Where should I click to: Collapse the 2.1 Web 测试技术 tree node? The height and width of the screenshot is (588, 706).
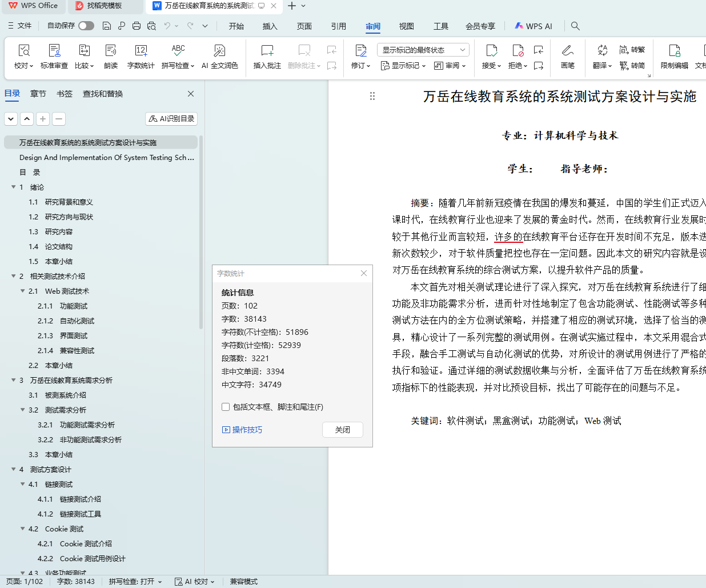pyautogui.click(x=23, y=291)
